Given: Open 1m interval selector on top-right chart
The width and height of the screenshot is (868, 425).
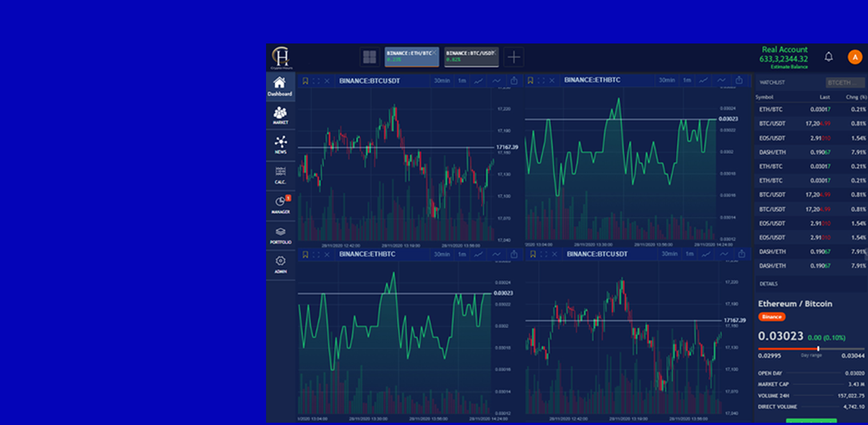Looking at the screenshot, I should pos(687,80).
